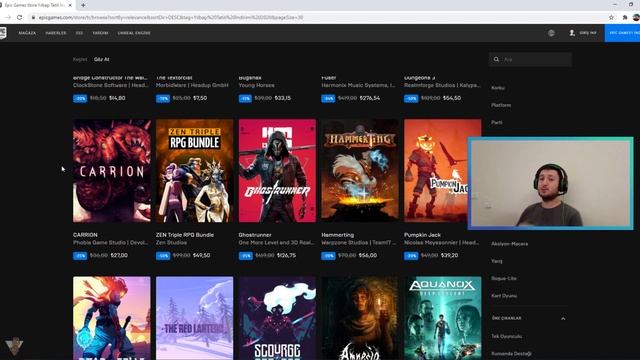Click the Young Horses developer name
Screen dimensions: 640x360
pyautogui.click(x=256, y=85)
